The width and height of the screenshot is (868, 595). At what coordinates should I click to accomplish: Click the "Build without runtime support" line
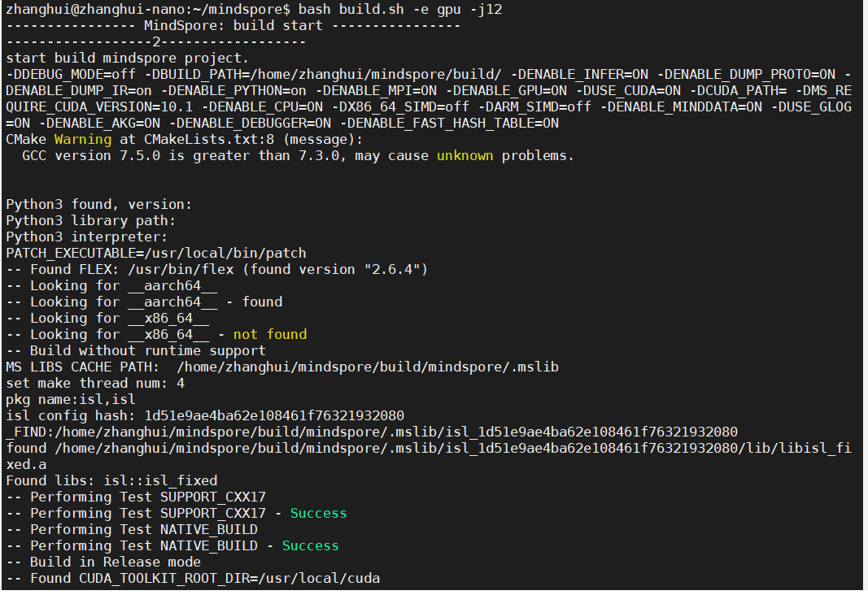tap(135, 350)
